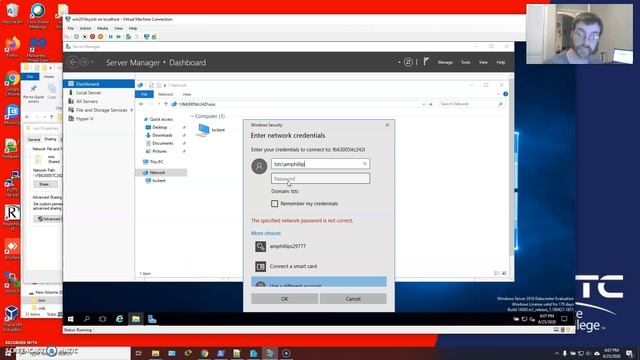Confirm credentials with the OK button
The width and height of the screenshot is (640, 360).
pyautogui.click(x=284, y=299)
